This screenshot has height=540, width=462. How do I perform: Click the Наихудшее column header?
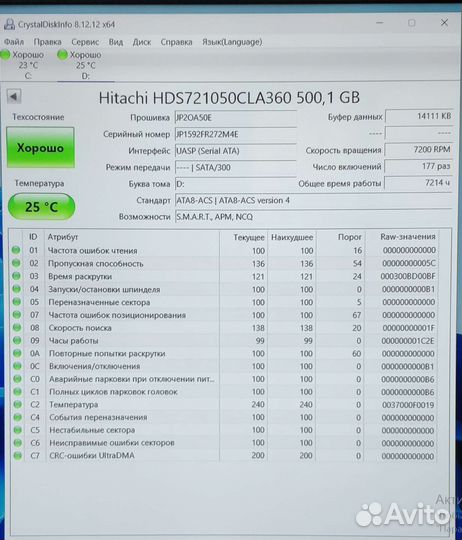(292, 237)
